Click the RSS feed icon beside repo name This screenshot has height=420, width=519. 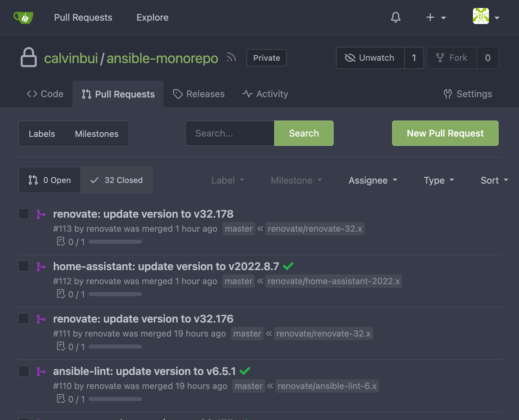click(231, 57)
